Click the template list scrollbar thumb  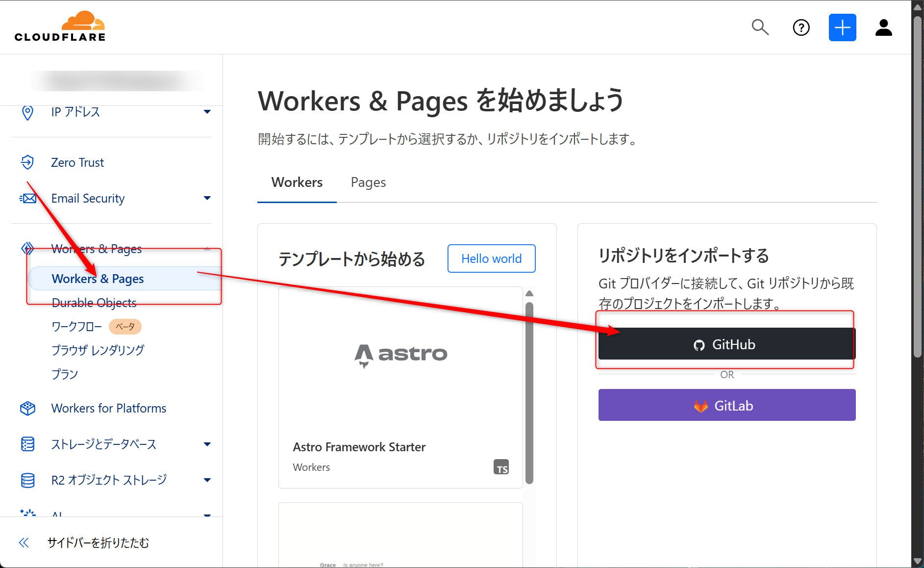(529, 393)
